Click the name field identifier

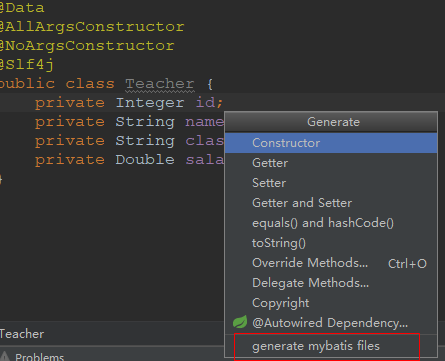point(204,122)
